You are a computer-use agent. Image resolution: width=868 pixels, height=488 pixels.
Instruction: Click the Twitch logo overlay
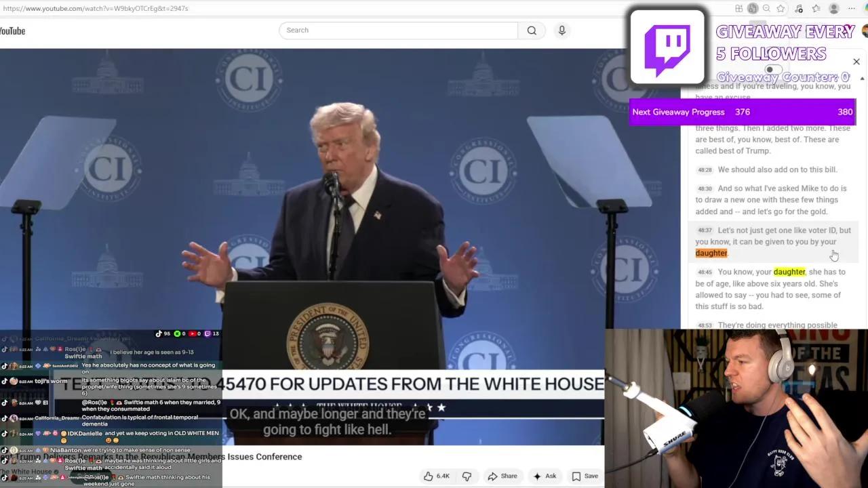pyautogui.click(x=667, y=48)
